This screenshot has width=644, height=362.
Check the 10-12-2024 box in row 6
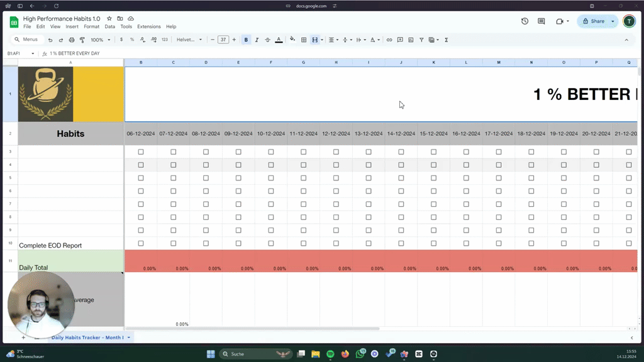[271, 191]
